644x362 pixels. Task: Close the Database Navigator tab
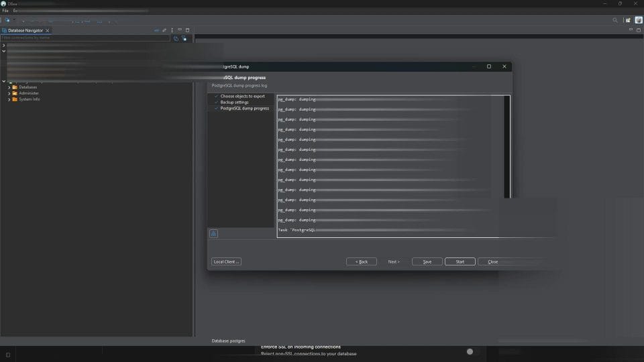pos(48,30)
